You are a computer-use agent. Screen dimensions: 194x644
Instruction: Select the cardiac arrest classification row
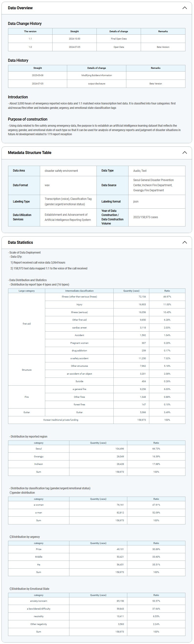pyautogui.click(x=79, y=327)
